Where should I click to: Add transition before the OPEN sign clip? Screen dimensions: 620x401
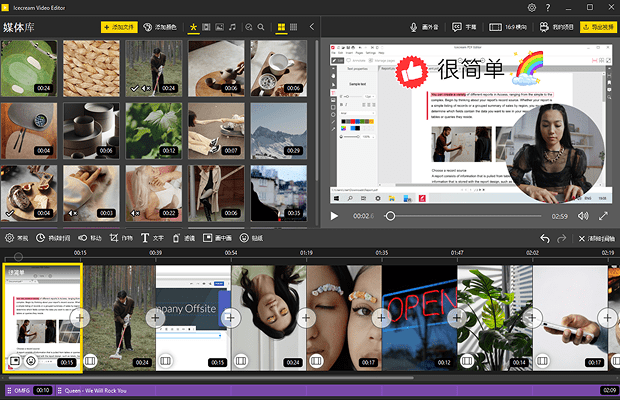tap(381, 317)
